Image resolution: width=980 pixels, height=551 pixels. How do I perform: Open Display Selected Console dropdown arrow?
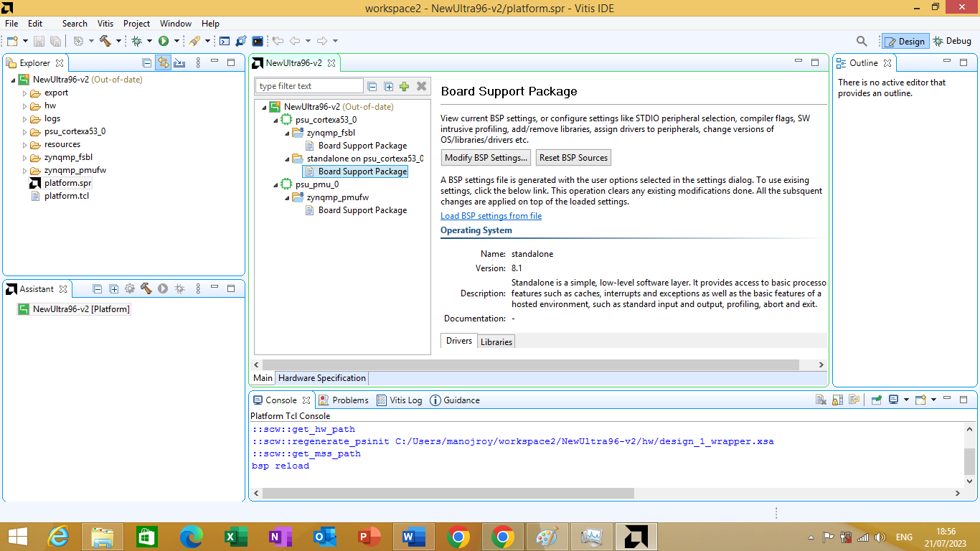click(906, 400)
